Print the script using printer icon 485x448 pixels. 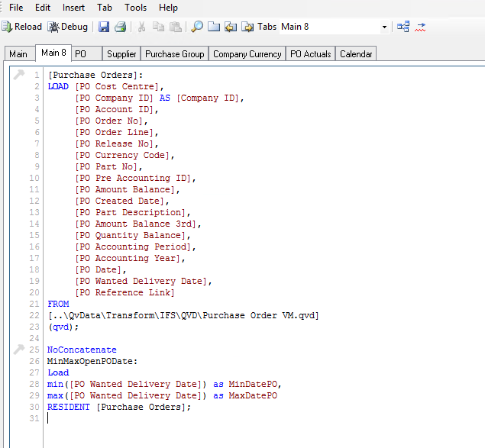[x=121, y=27]
